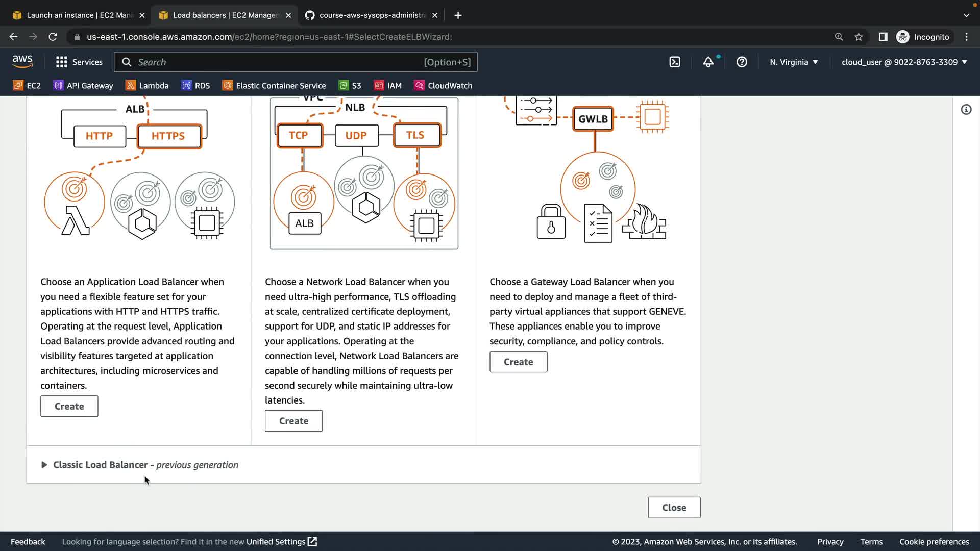The width and height of the screenshot is (980, 551).
Task: Open the cloud_user account dropdown
Action: [904, 62]
